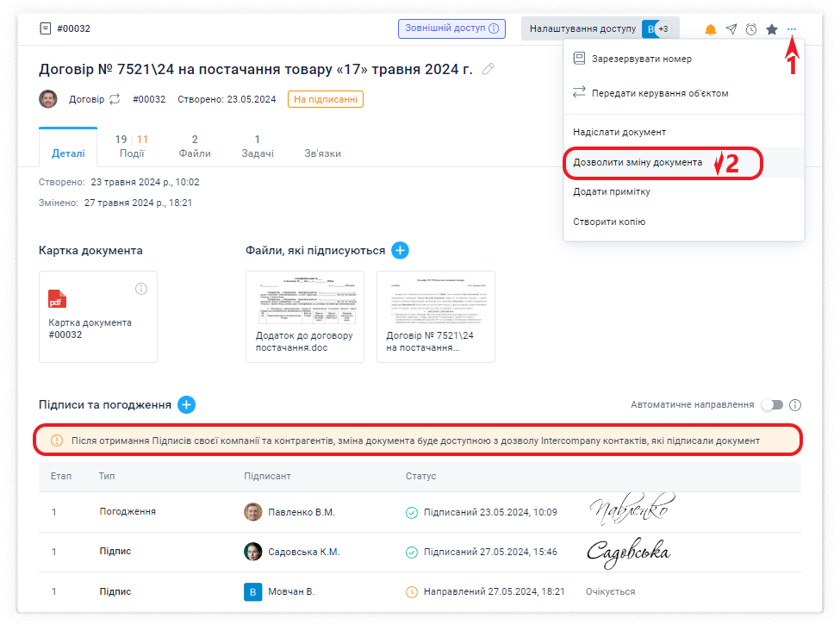Click the notification bell icon
840x625 pixels.
[x=711, y=29]
